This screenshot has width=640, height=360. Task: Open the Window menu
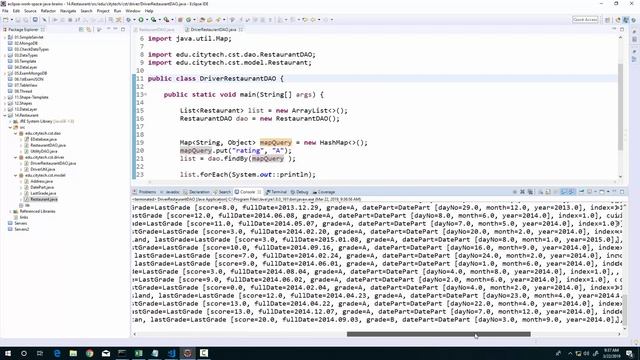tap(133, 11)
